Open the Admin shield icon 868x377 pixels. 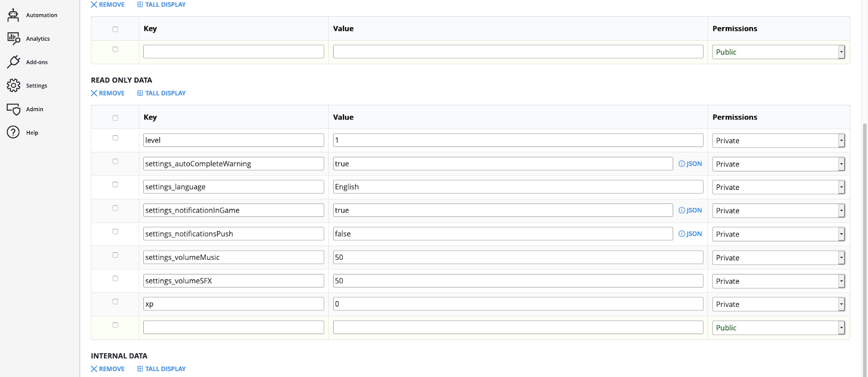(13, 109)
